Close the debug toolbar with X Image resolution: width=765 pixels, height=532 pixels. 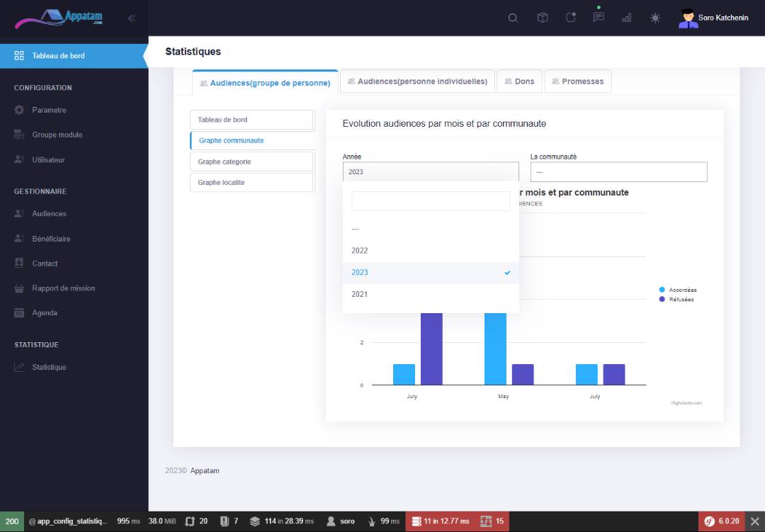(754, 521)
